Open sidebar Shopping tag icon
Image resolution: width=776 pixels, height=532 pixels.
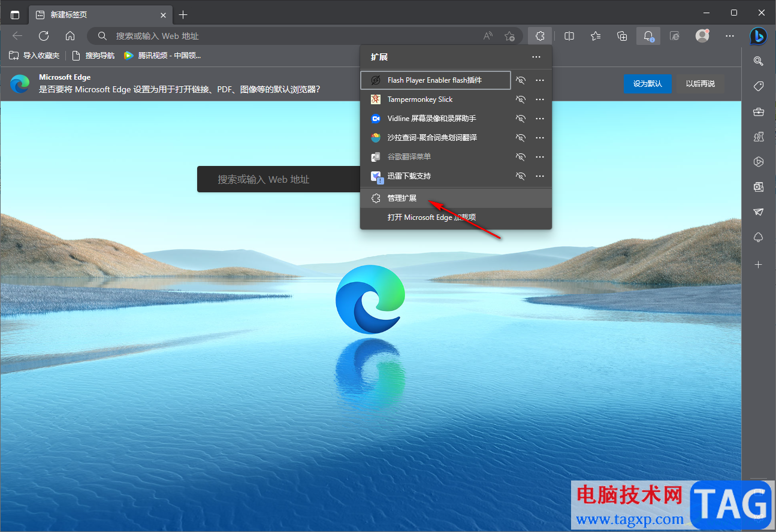click(759, 86)
